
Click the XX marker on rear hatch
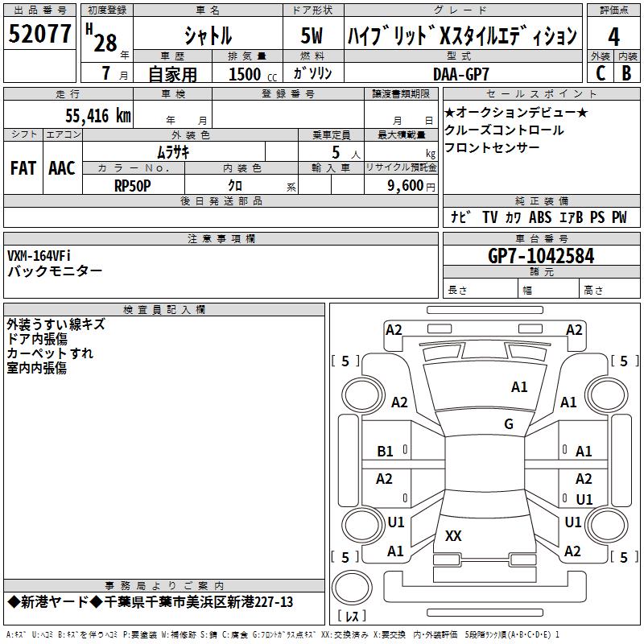(453, 535)
